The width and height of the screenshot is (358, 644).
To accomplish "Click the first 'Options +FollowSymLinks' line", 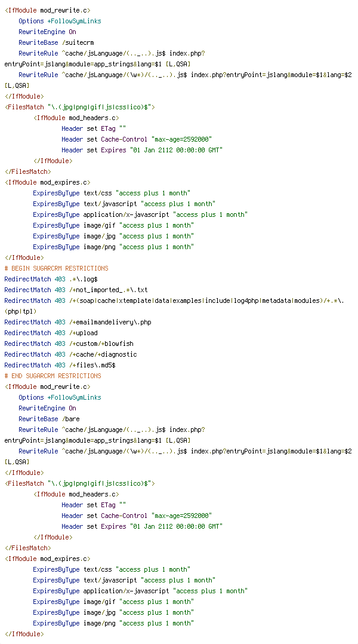I will 60,21.
